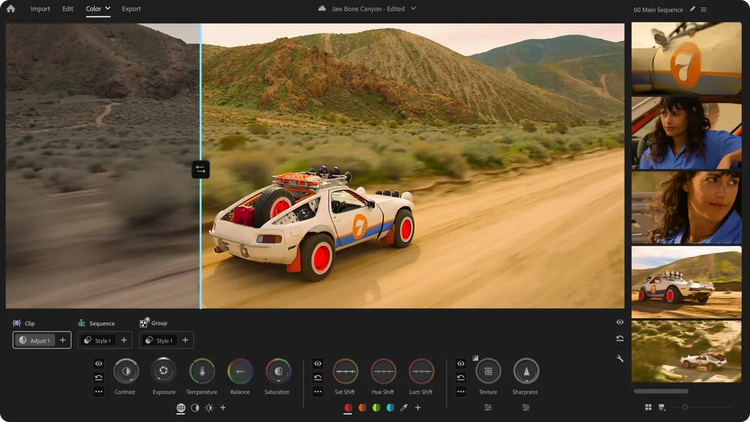Select the Sharpness dial
The width and height of the screenshot is (750, 422).
526,371
